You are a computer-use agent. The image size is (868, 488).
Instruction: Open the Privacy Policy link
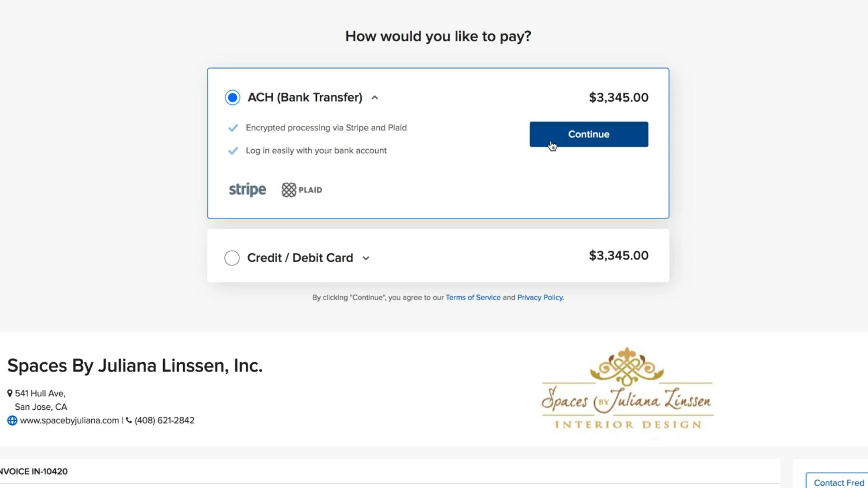pos(540,297)
